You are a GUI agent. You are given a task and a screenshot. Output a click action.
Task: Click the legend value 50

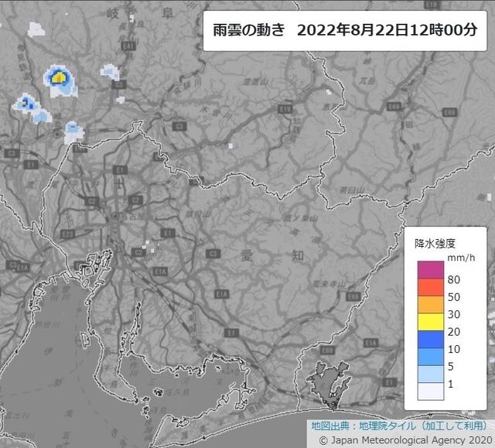click(x=454, y=297)
